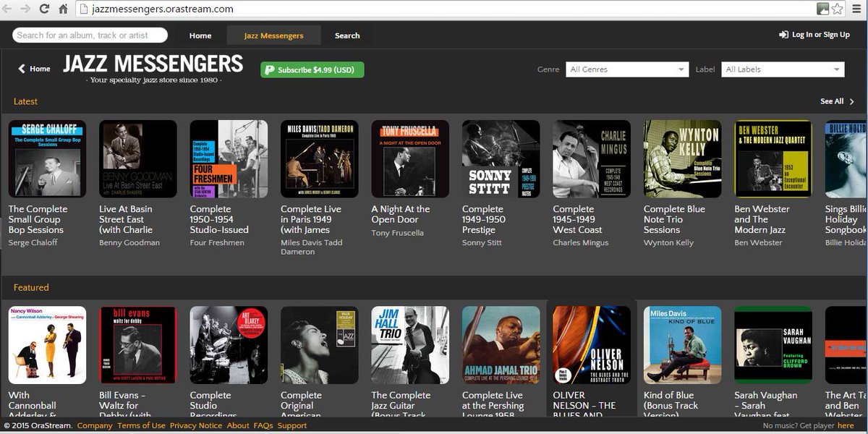Go back via the Home chevron link
Viewport: 868px width, 434px height.
pyautogui.click(x=34, y=69)
